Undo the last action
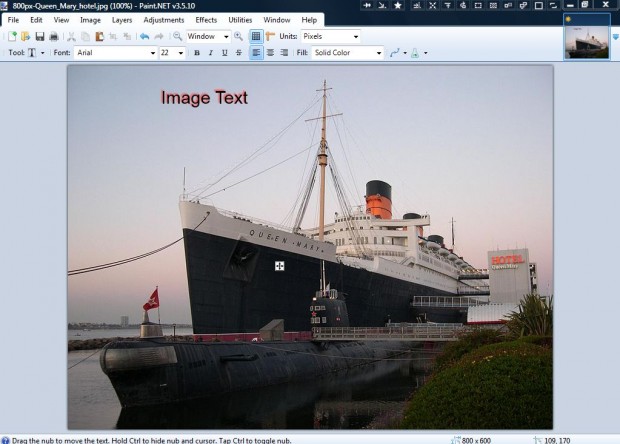Screen dimensions: 620x444 (x=144, y=36)
